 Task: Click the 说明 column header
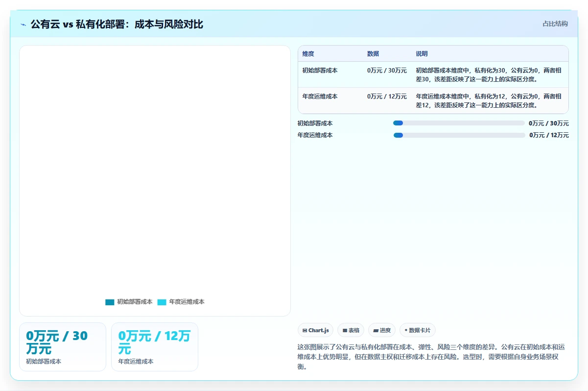click(422, 53)
